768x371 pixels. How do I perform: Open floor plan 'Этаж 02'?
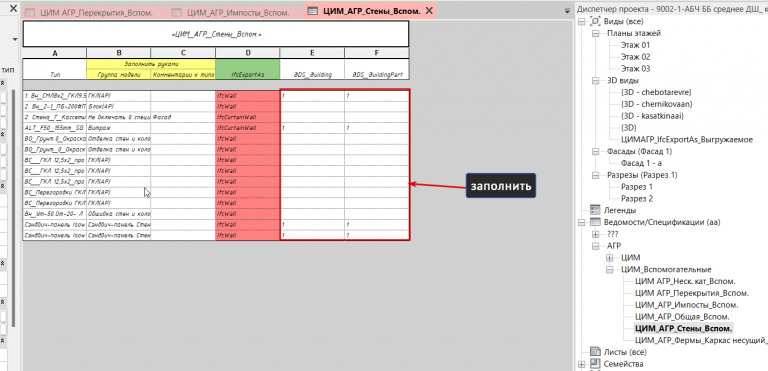click(x=635, y=57)
